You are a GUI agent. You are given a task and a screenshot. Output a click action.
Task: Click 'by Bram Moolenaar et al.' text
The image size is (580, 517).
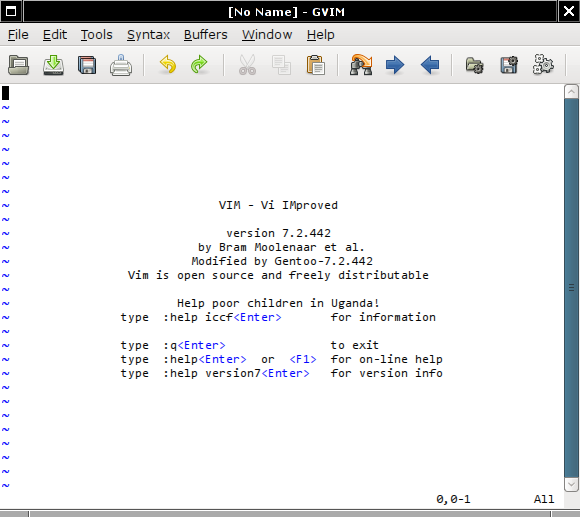[x=281, y=247]
